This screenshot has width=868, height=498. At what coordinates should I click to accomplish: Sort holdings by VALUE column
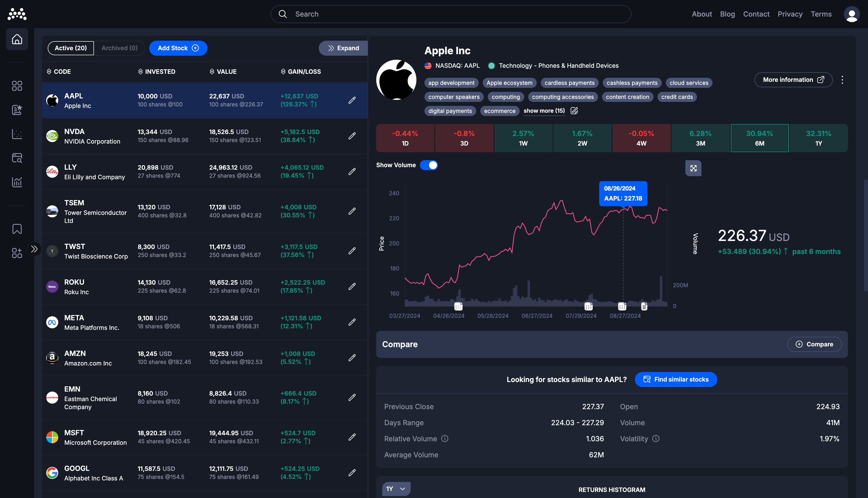223,72
